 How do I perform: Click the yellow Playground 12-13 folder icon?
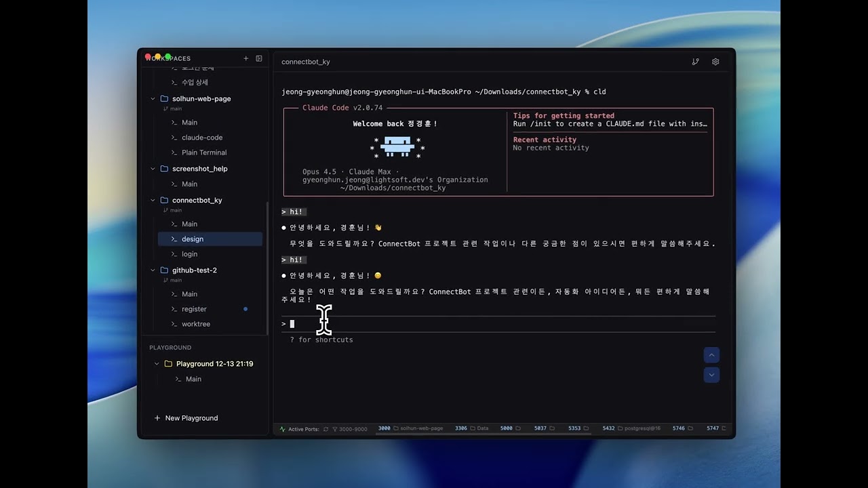[168, 364]
